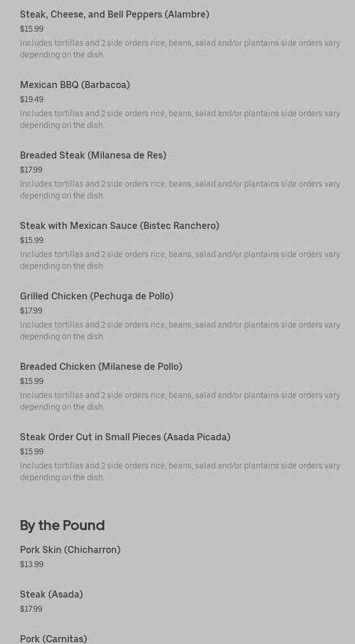Choose Breaded Steak (Milanesa de Res)
This screenshot has width=355, height=644.
[93, 156]
